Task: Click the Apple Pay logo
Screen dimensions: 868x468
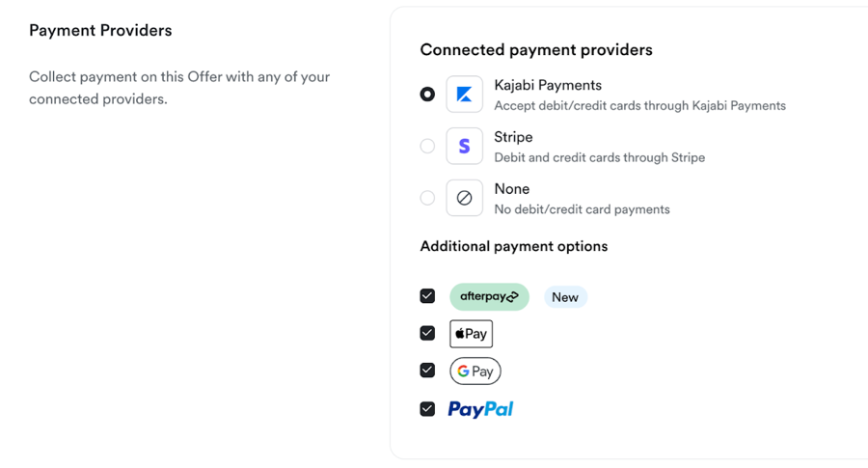Action: tap(471, 334)
